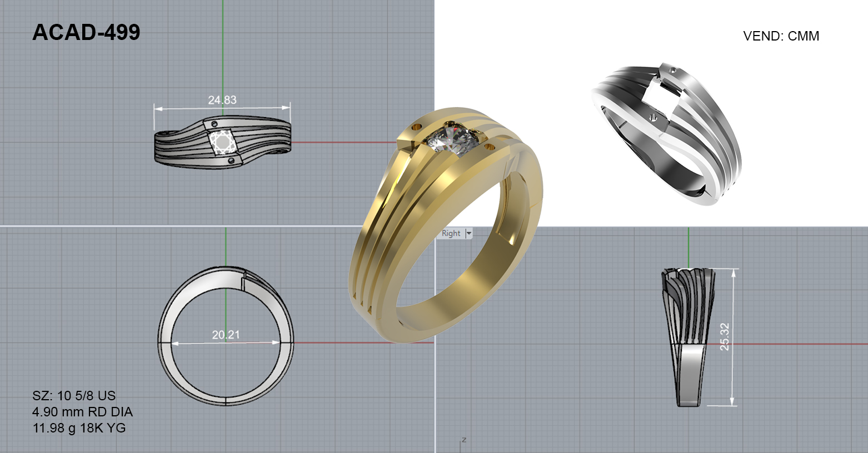Click the SZ: 10 5/8 US text
The width and height of the screenshot is (868, 453).
(74, 396)
